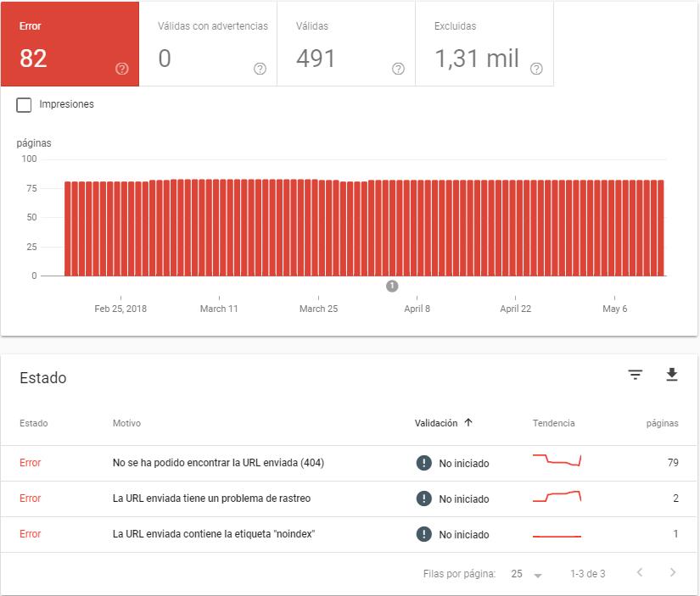700x596 pixels.
Task: Click the sort arrow next to Validación
Action: coord(468,423)
